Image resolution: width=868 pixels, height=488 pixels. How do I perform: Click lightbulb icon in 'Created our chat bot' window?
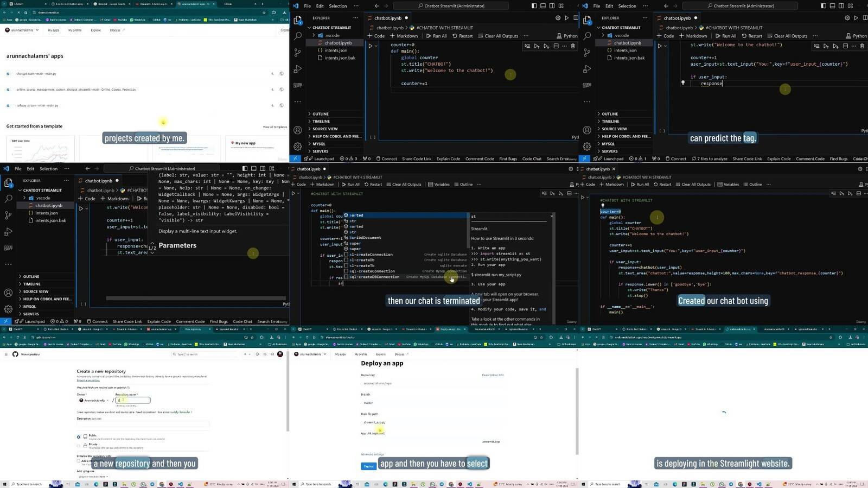point(603,206)
